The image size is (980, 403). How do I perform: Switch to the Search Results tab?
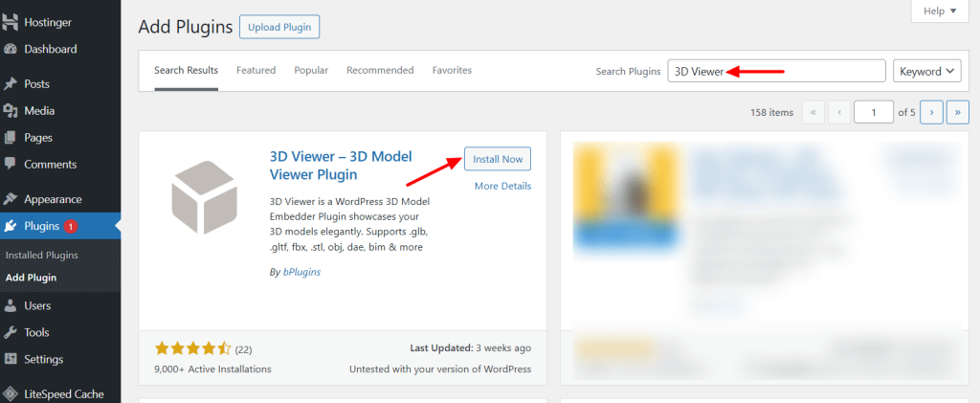tap(187, 71)
